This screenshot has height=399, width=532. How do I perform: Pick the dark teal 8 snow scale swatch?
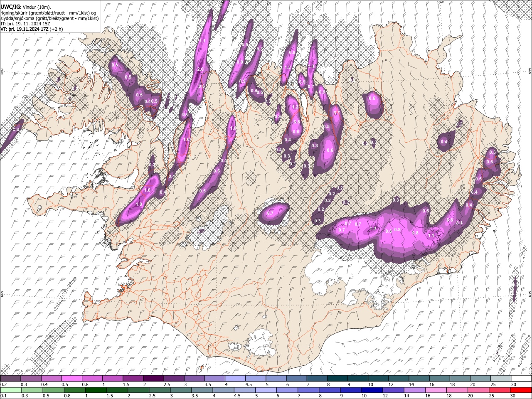click(x=337, y=378)
